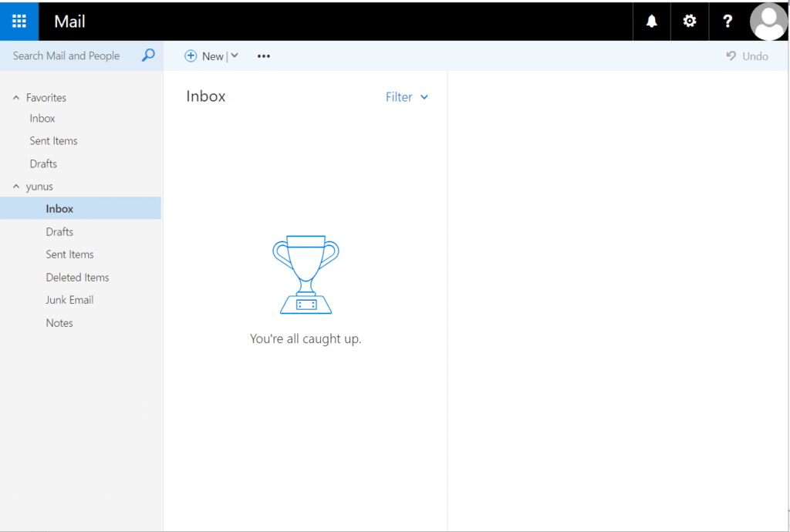
Task: Open the Notes folder
Action: 59,323
